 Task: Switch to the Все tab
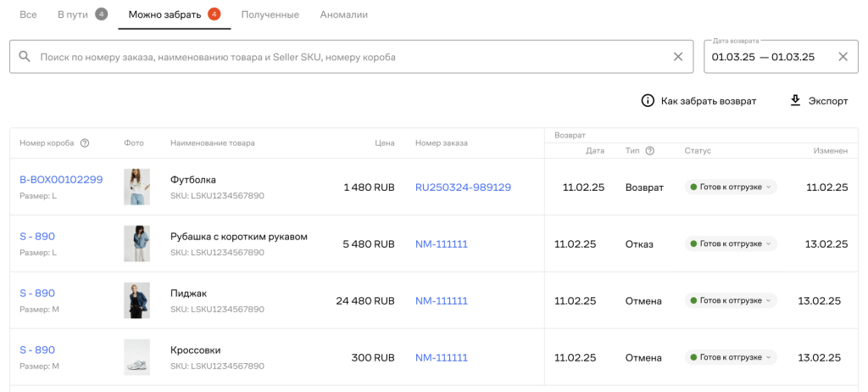coord(28,14)
